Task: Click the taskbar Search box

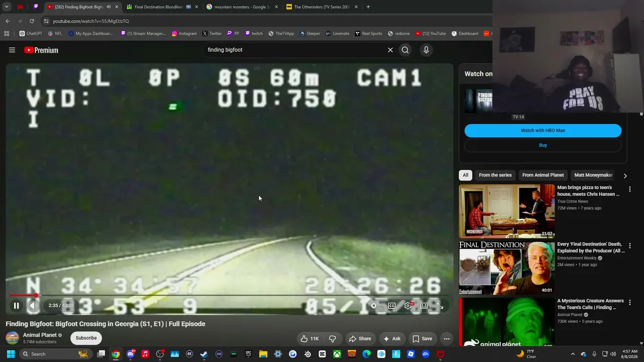Action: [x=55, y=354]
